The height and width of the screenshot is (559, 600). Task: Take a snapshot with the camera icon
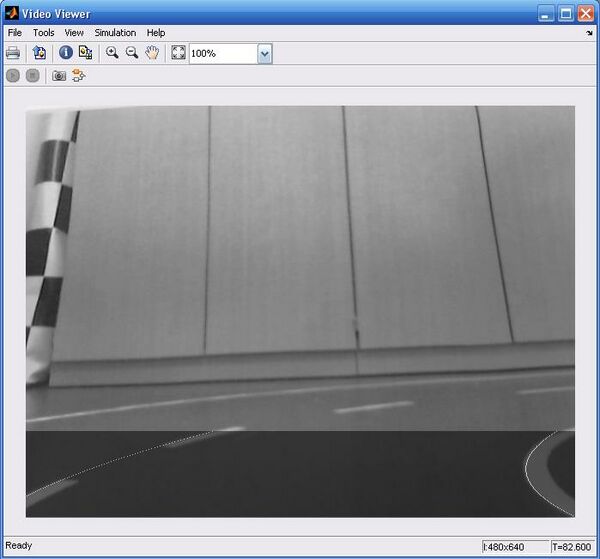pos(59,75)
